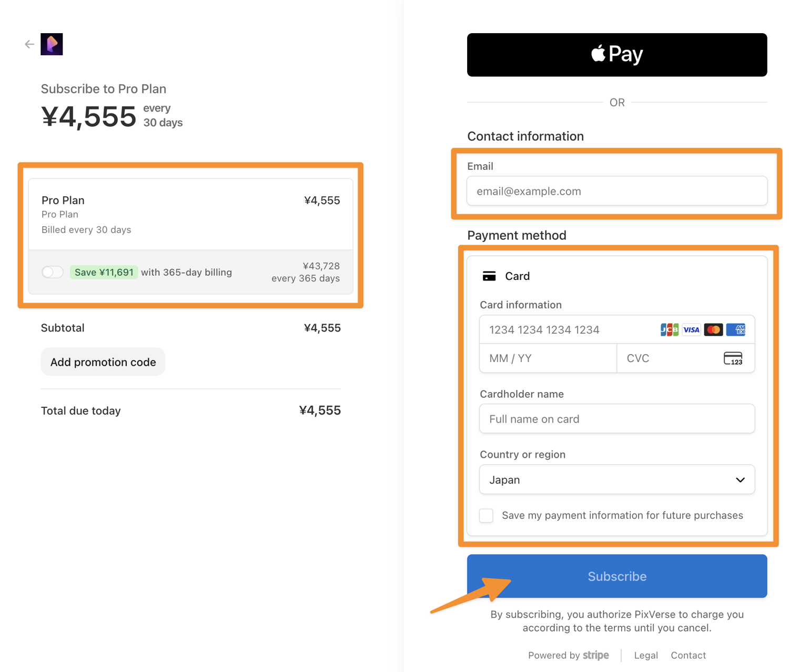The width and height of the screenshot is (789, 672).
Task: Open the Contact footer link
Action: [688, 655]
